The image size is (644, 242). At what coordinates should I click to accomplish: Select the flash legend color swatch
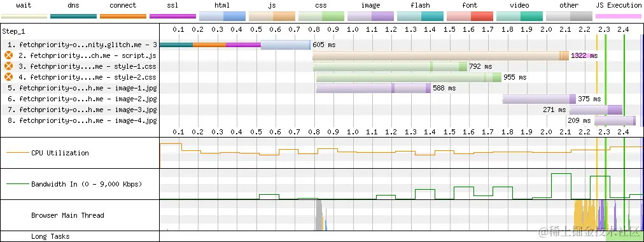(421, 17)
